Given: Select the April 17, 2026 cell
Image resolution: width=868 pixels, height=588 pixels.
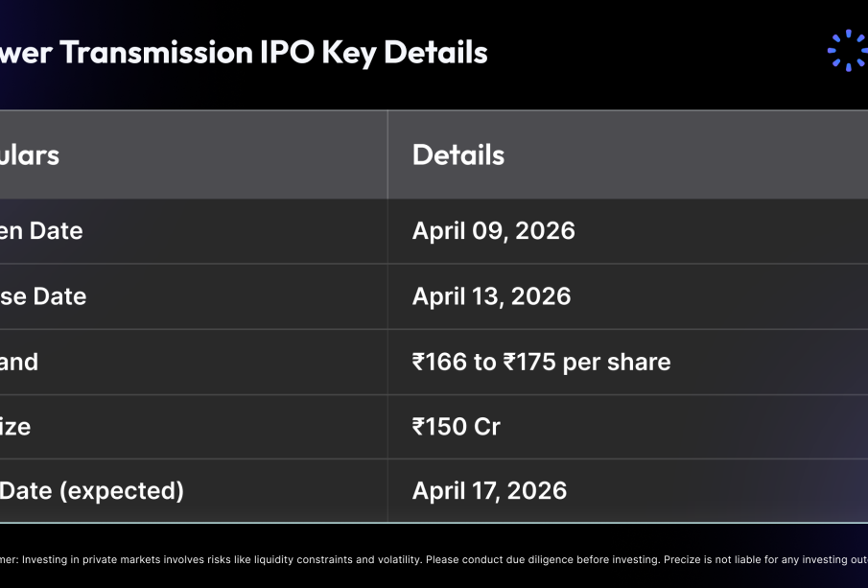Looking at the screenshot, I should tap(489, 491).
